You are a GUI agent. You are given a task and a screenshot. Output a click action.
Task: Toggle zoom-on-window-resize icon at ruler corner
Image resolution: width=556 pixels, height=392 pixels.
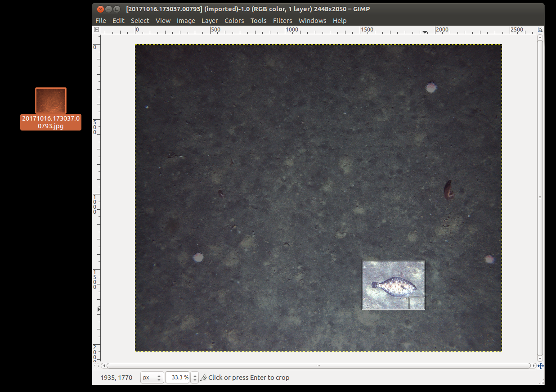540,30
